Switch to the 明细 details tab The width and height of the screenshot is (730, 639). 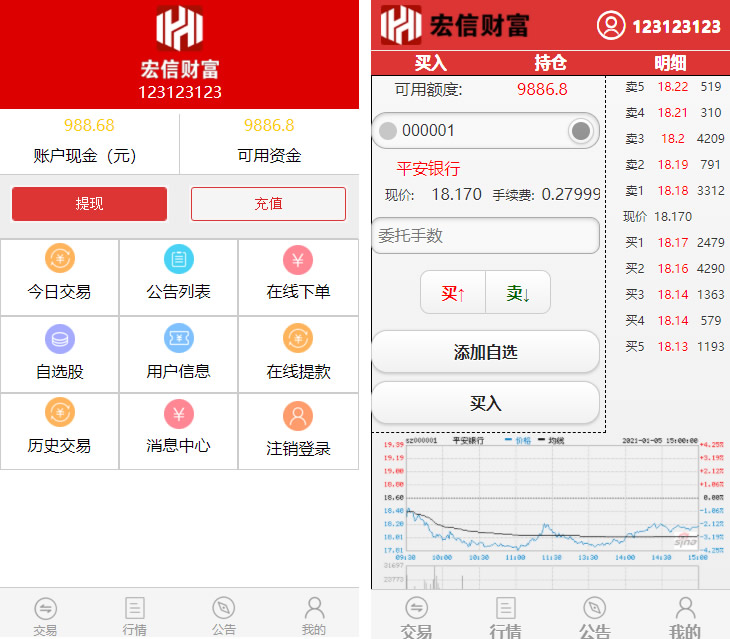[x=670, y=63]
